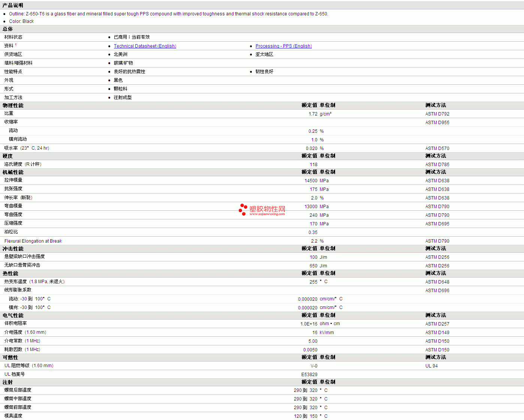Select the 悬壁梁缺口冲击强度 row label

tap(25, 256)
